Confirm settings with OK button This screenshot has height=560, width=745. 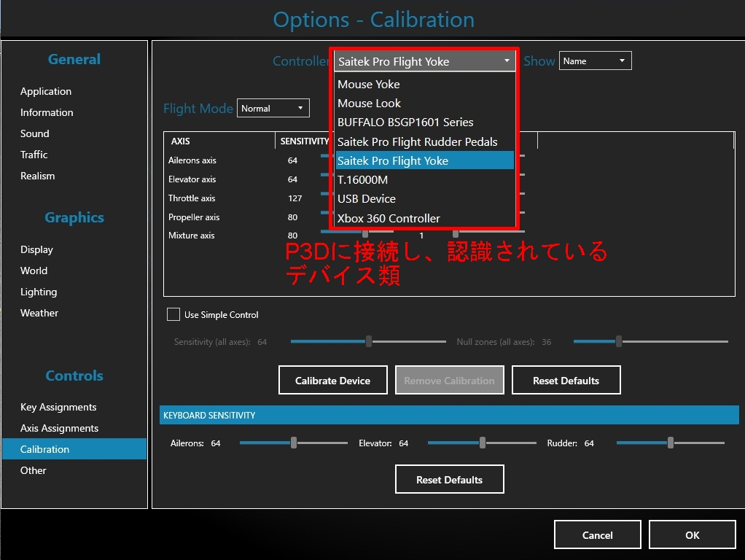(x=693, y=534)
